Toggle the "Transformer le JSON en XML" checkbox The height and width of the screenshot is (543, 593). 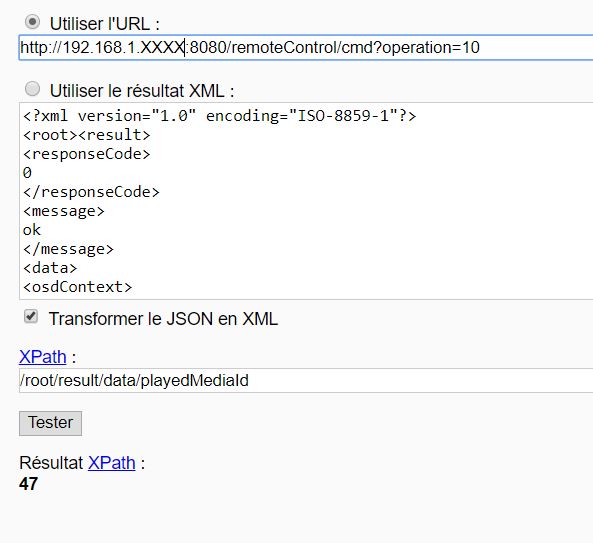click(x=31, y=316)
